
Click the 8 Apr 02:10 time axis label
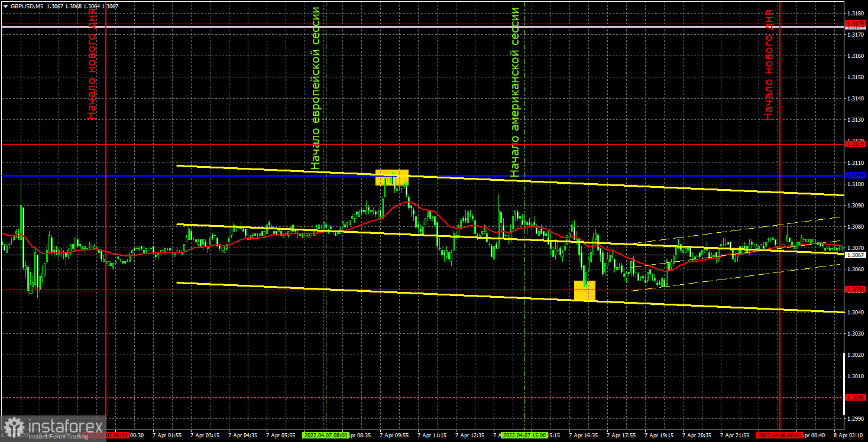pos(848,435)
